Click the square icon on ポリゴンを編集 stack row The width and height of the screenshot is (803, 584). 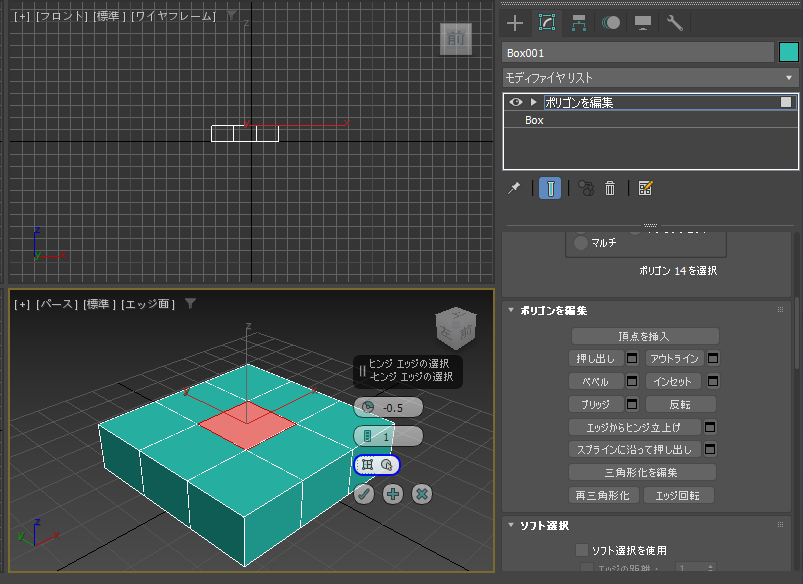coord(786,102)
